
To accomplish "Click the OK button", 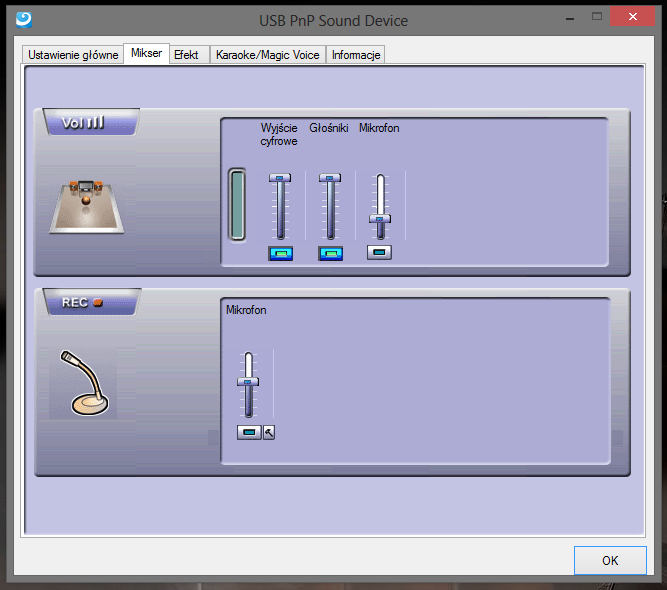I will click(x=610, y=560).
